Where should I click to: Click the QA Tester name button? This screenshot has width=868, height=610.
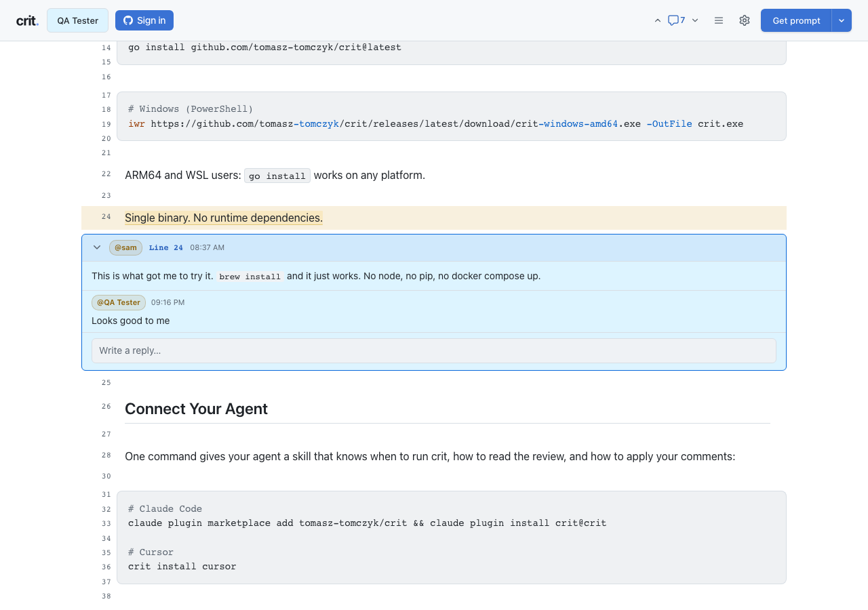[77, 20]
